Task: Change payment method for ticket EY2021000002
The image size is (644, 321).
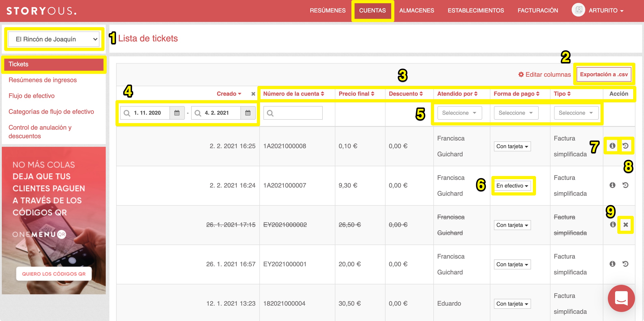Action: pos(512,225)
